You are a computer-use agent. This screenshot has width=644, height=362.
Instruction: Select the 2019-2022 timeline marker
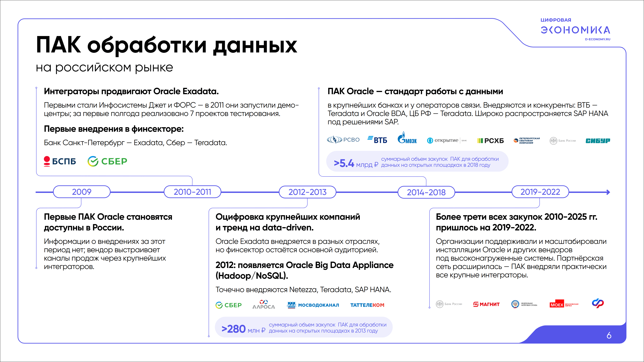(540, 192)
